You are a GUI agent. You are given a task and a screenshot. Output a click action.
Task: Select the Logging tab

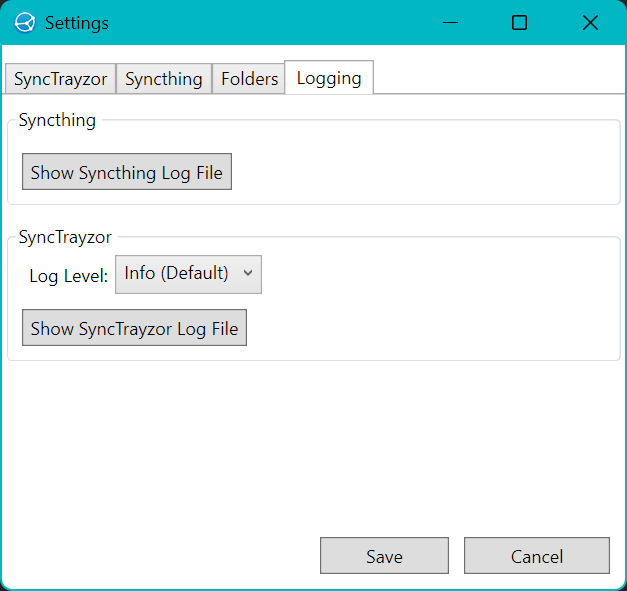(x=329, y=78)
